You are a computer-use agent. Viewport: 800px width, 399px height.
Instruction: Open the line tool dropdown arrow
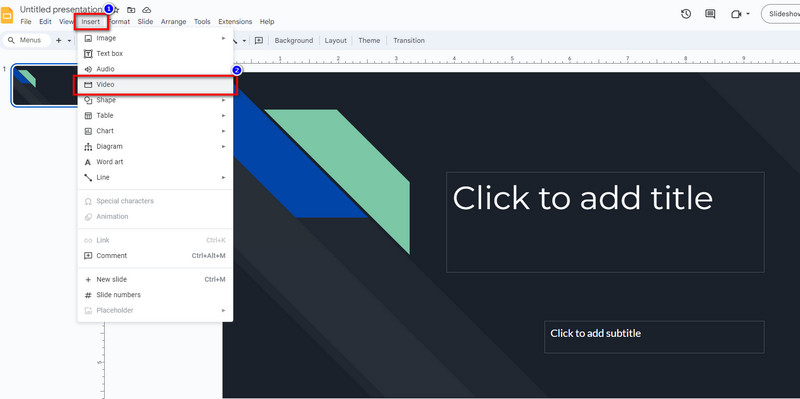[244, 40]
